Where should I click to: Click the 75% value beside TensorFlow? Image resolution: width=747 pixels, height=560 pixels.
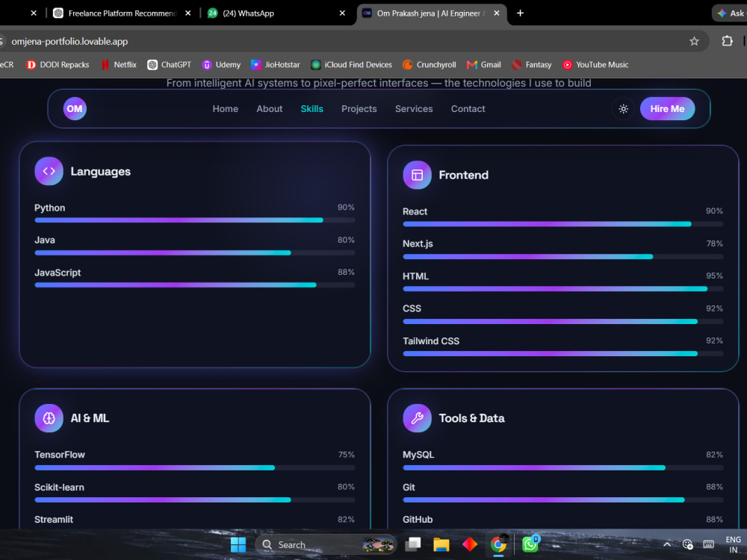(x=347, y=455)
